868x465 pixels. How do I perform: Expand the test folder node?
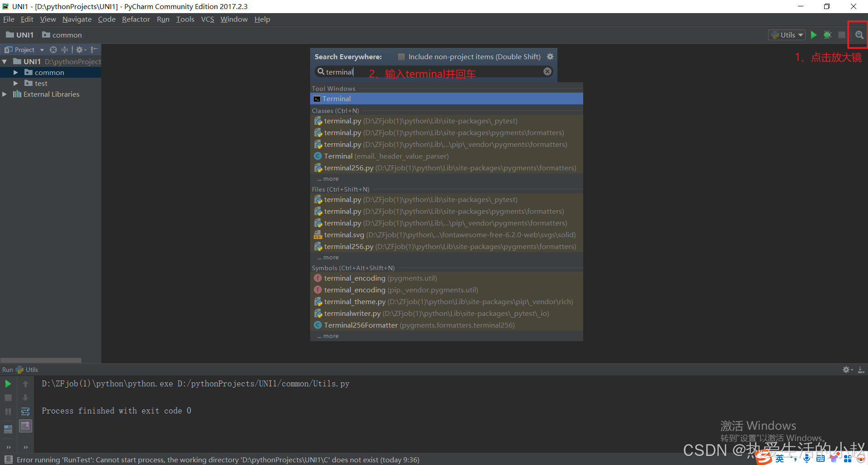(16, 83)
